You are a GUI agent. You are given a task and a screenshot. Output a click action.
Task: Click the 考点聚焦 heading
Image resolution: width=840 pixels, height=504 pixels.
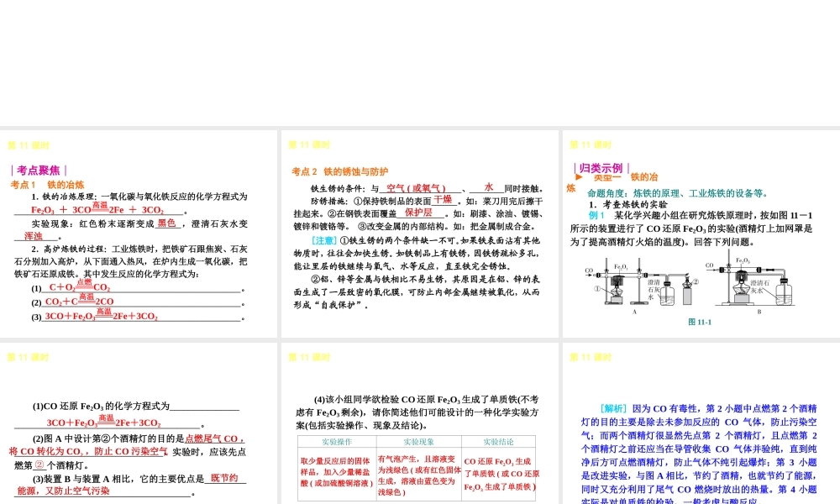click(x=39, y=171)
